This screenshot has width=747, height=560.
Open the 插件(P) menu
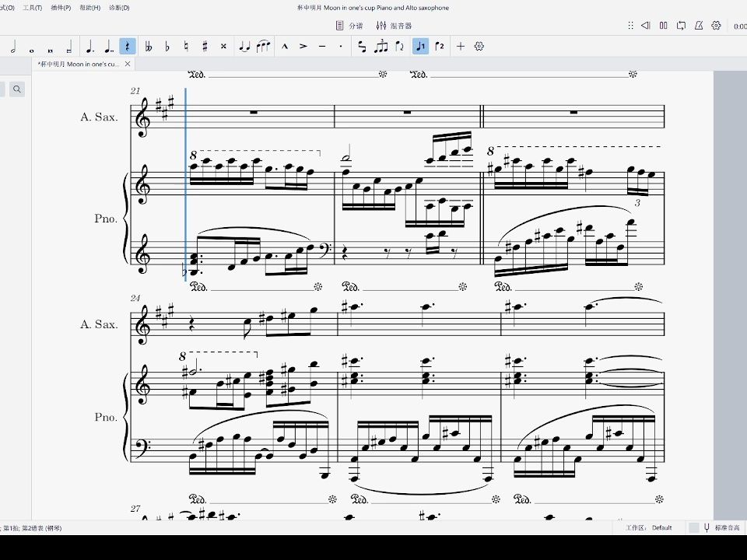(x=61, y=8)
